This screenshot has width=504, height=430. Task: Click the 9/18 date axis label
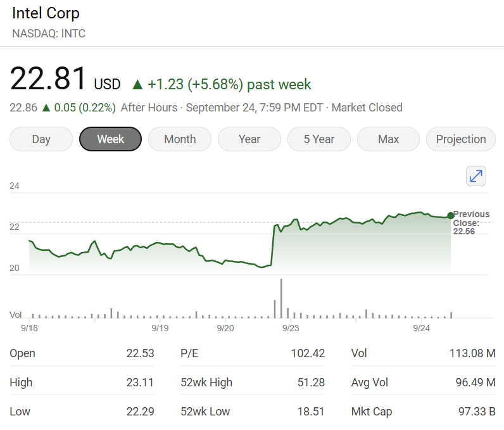(29, 328)
